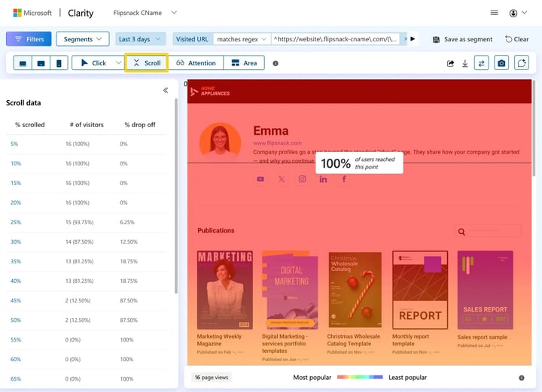This screenshot has width=542, height=392.
Task: Select the tablet device view icon
Action: 41,63
